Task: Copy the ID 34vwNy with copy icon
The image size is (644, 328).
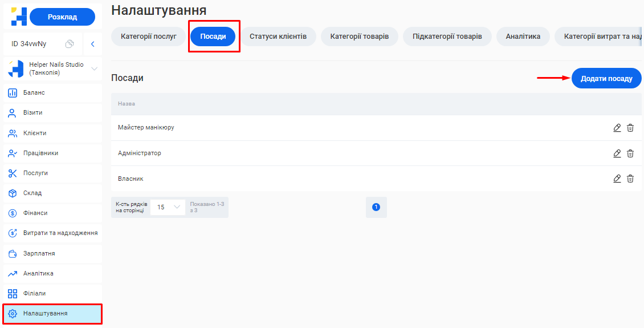Action: pyautogui.click(x=70, y=44)
